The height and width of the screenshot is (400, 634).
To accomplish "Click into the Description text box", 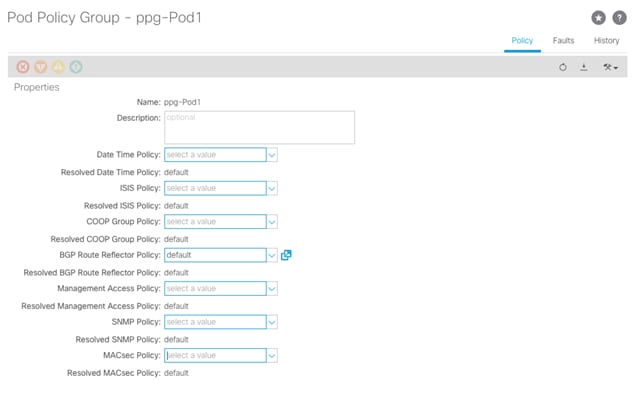I will (260, 127).
